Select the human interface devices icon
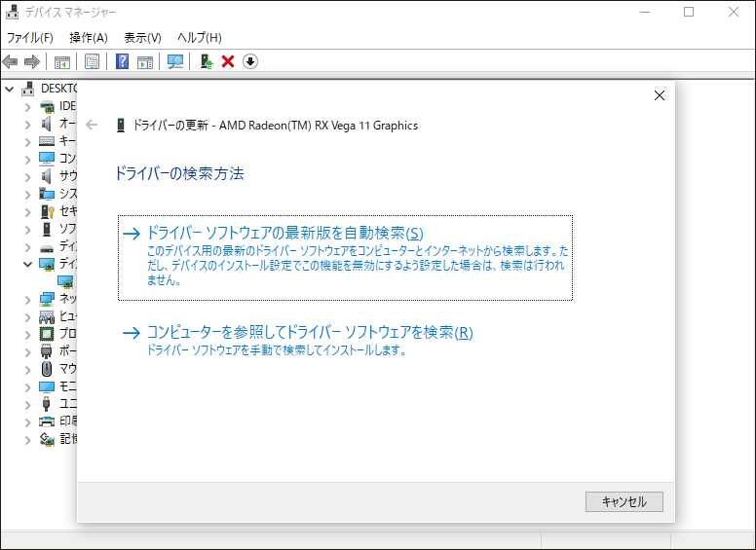Viewport: 756px width, 550px height. (x=47, y=316)
